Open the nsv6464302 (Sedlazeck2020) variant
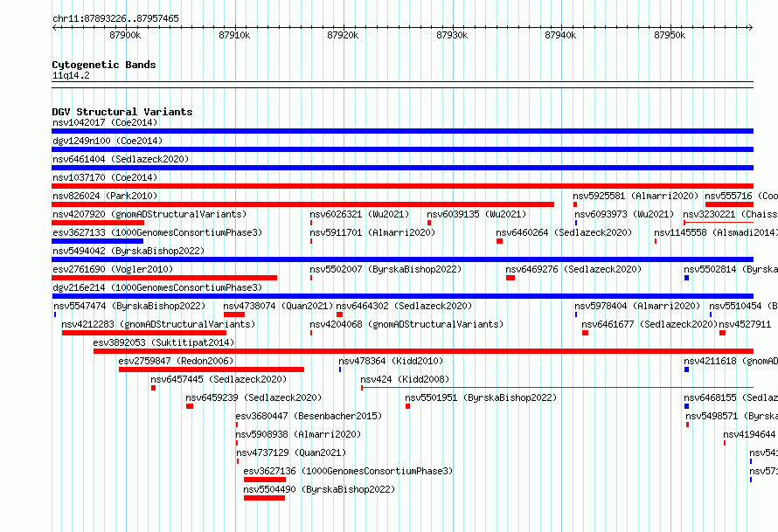The height and width of the screenshot is (532, 778). pyautogui.click(x=405, y=306)
